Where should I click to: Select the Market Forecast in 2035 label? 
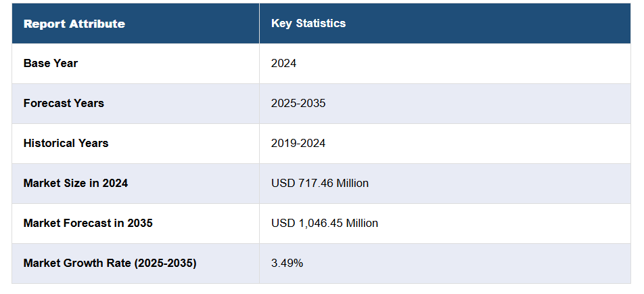pyautogui.click(x=88, y=223)
